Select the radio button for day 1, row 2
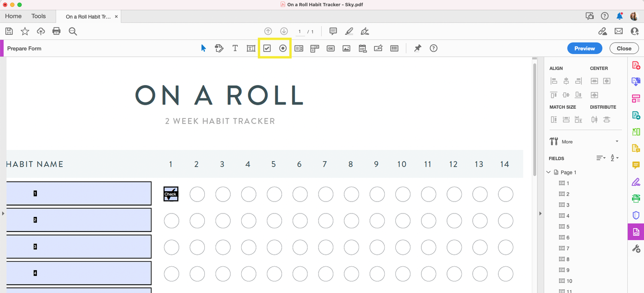Screen dimensions: 644x293 tap(171, 220)
